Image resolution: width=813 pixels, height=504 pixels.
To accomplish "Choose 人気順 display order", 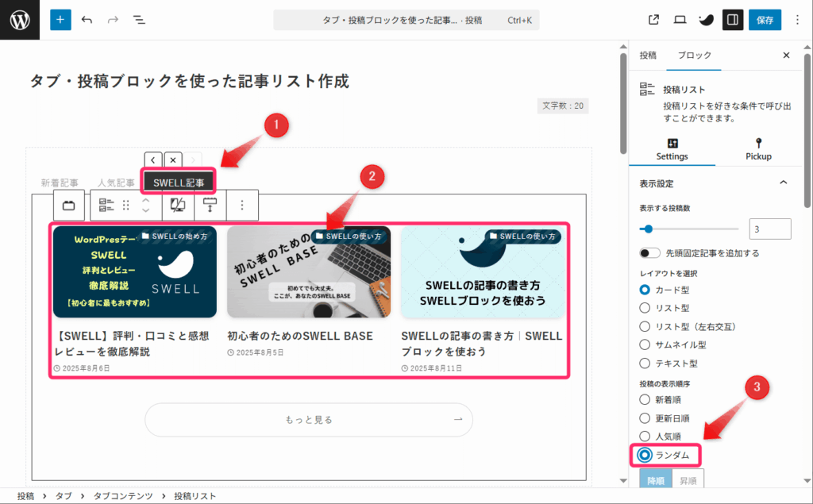I will (x=645, y=437).
